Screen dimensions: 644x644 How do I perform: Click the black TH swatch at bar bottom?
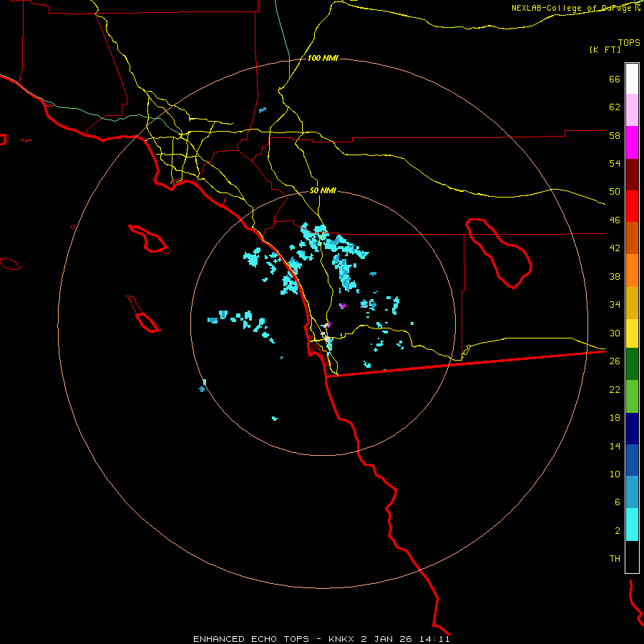coord(632,557)
